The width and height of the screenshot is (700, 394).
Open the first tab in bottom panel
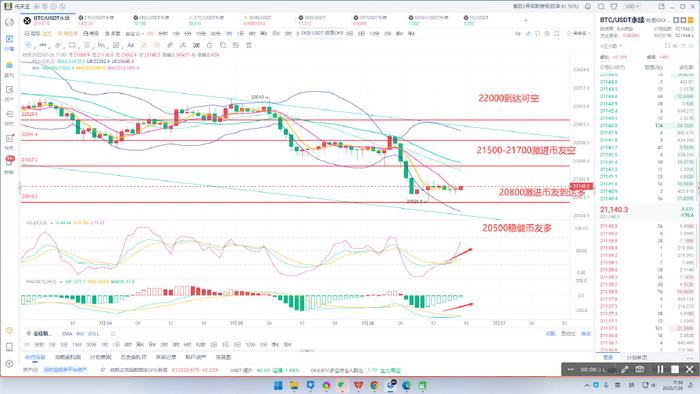point(35,357)
